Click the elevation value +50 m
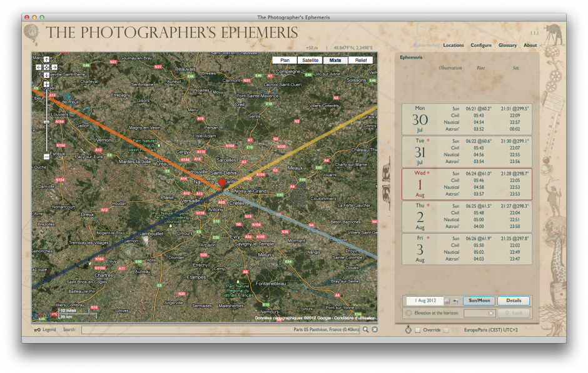This screenshot has height=373, width=588. 312,48
